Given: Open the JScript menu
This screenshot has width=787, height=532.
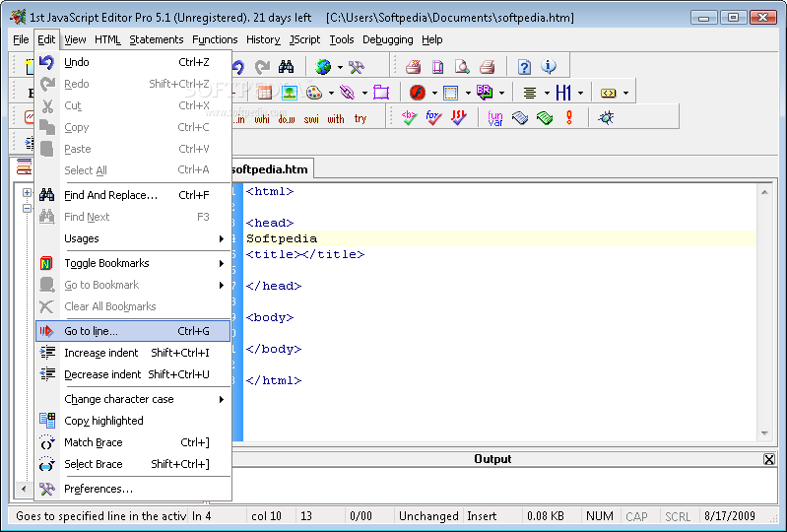Looking at the screenshot, I should pyautogui.click(x=304, y=39).
